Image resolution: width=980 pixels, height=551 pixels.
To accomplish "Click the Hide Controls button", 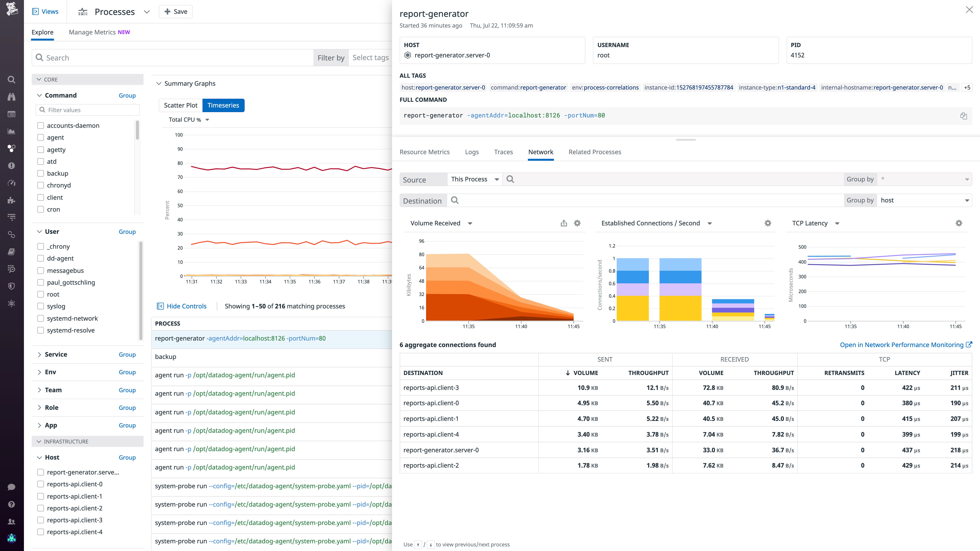I will pos(181,306).
